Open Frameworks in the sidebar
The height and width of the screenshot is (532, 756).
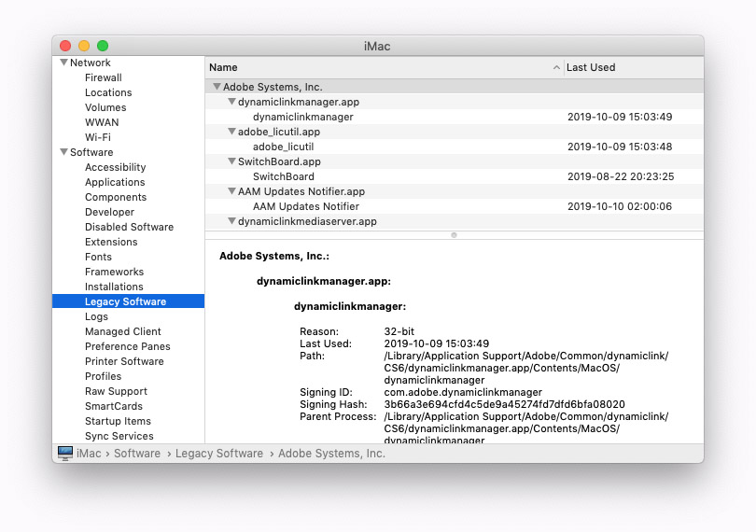click(114, 272)
